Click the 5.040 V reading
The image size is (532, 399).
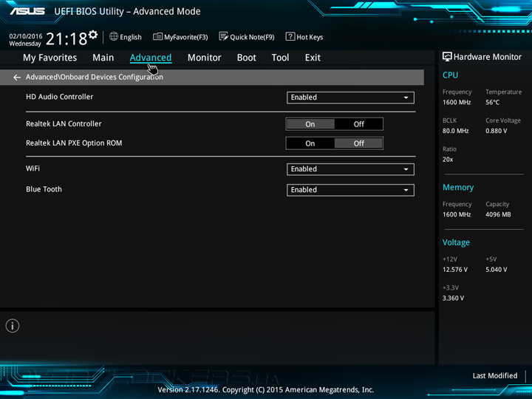[496, 270]
